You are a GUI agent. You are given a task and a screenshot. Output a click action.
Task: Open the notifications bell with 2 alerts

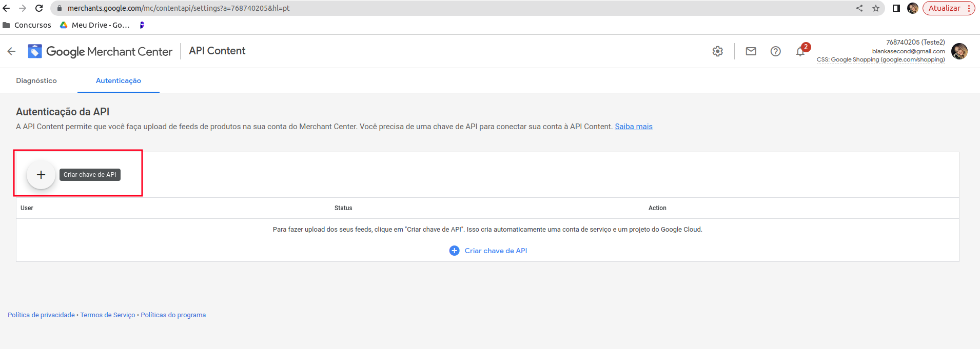[x=801, y=50]
